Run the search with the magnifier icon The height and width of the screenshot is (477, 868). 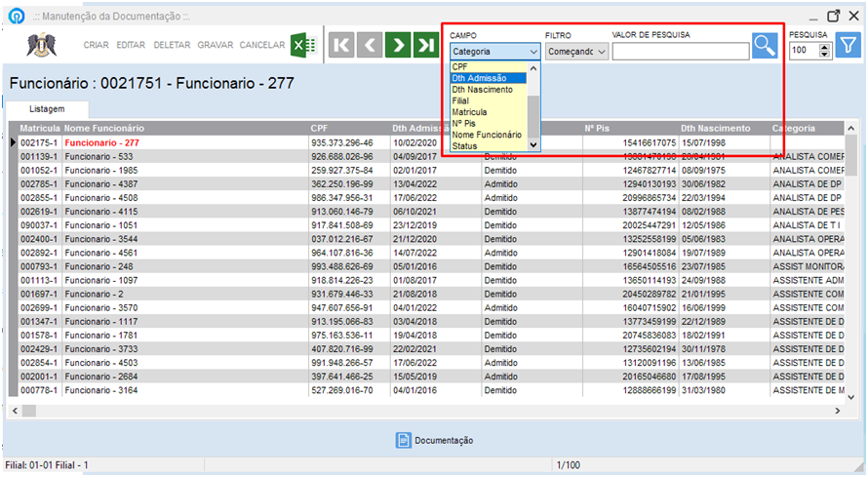click(x=765, y=46)
